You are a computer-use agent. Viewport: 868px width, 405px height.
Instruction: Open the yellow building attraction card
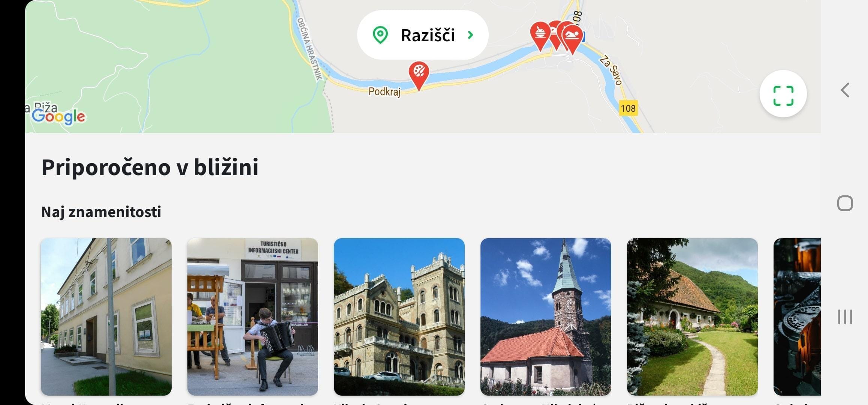point(106,316)
